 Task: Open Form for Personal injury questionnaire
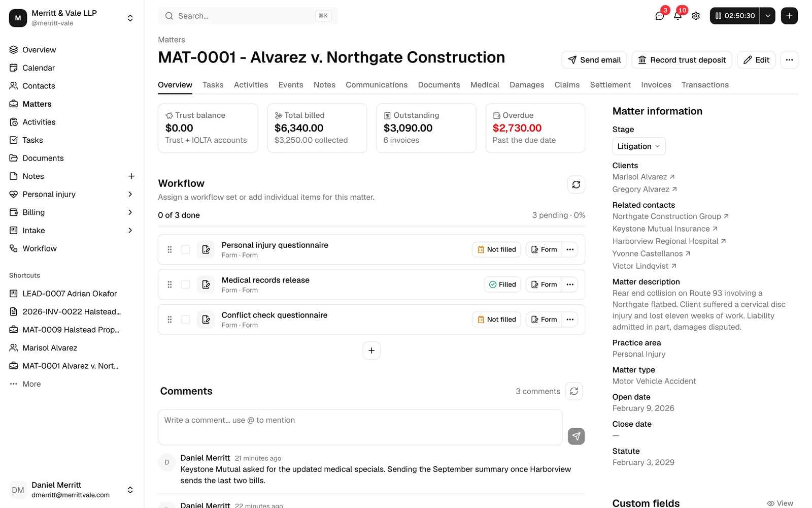(544, 249)
